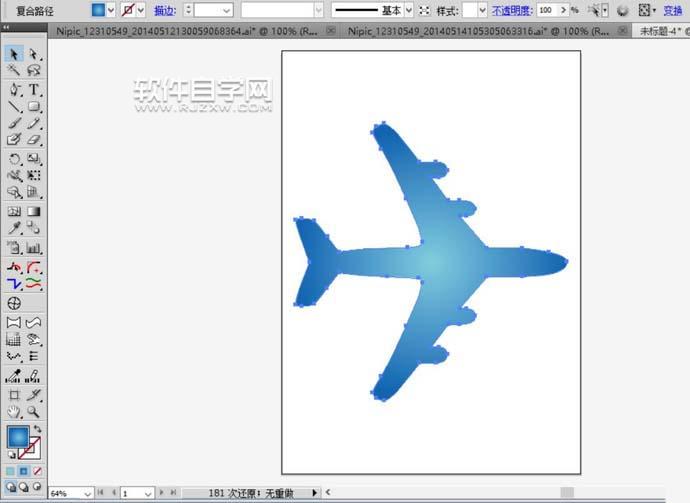
Task: Select the Scale tool
Action: point(33,159)
